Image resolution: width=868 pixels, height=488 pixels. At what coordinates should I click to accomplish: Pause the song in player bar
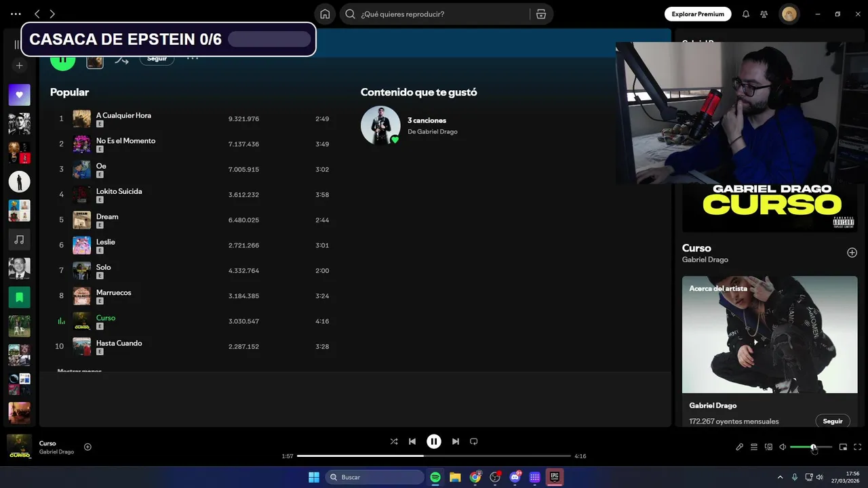click(434, 441)
